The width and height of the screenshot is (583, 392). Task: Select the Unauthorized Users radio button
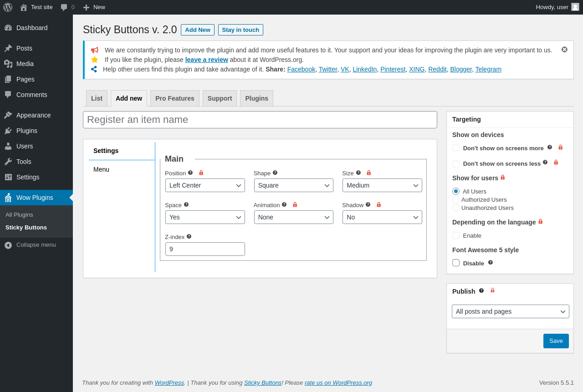tap(456, 208)
